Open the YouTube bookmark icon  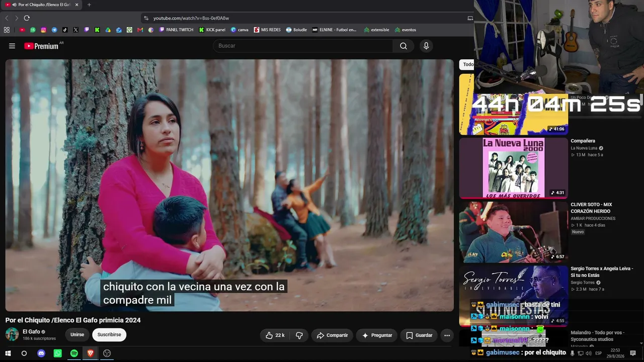(x=22, y=30)
